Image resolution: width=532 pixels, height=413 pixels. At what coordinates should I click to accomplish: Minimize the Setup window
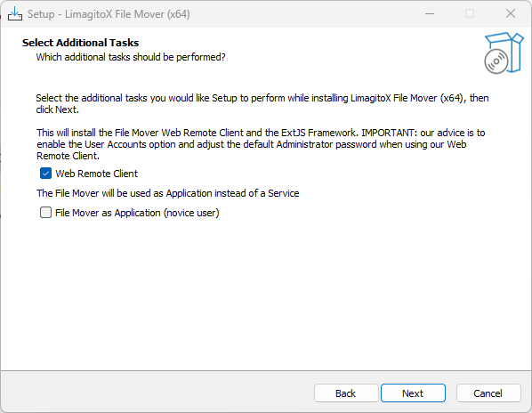coord(430,13)
